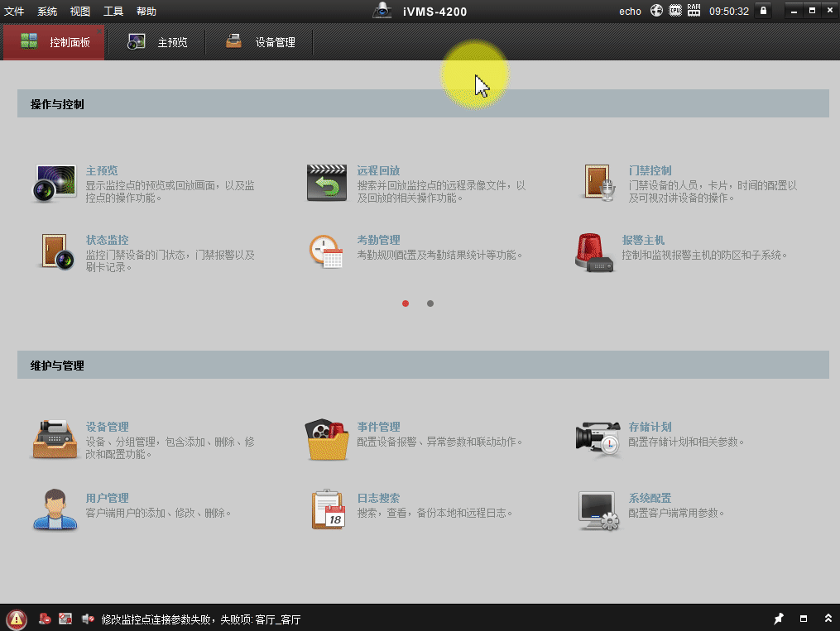Click the CPU usage indicator icon
The height and width of the screenshot is (631, 840).
[674, 11]
